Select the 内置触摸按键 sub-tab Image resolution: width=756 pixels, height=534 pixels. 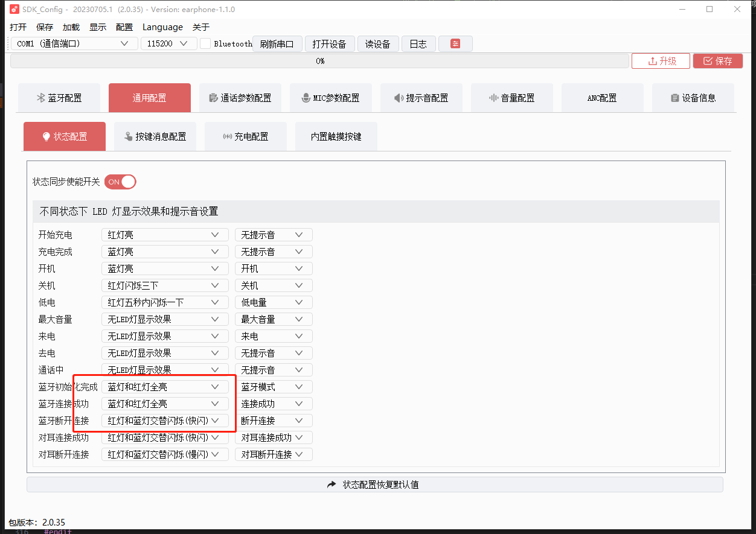point(336,136)
